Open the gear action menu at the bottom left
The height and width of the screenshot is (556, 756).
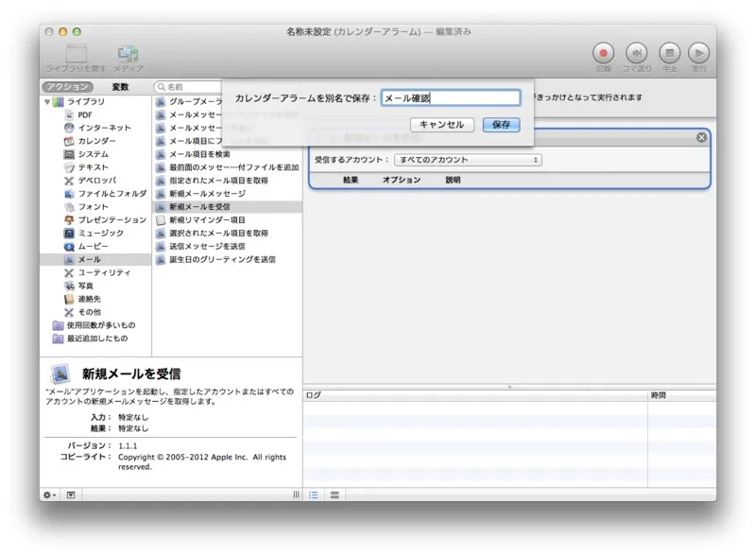tap(49, 495)
